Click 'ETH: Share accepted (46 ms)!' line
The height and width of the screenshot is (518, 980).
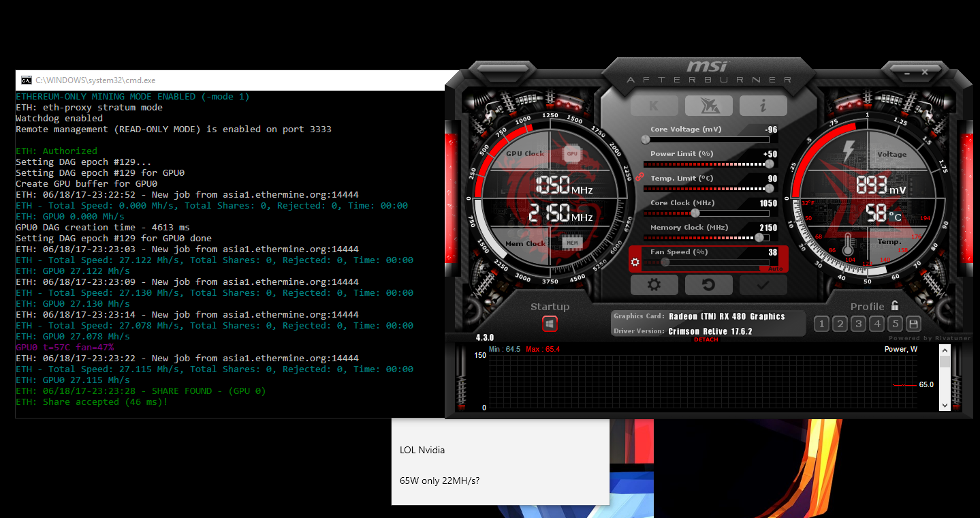coord(92,402)
